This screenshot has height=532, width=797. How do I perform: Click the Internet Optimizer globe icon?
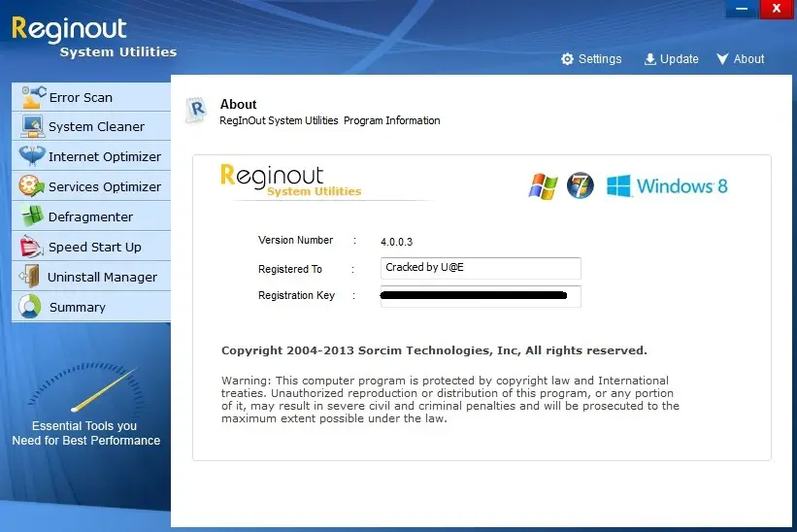pos(32,156)
